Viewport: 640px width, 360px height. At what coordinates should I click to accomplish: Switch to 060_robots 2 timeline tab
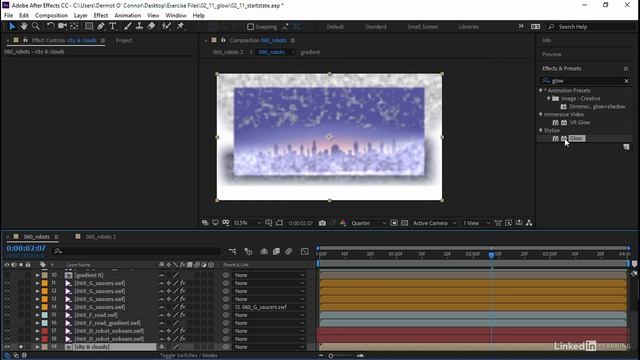(100, 237)
